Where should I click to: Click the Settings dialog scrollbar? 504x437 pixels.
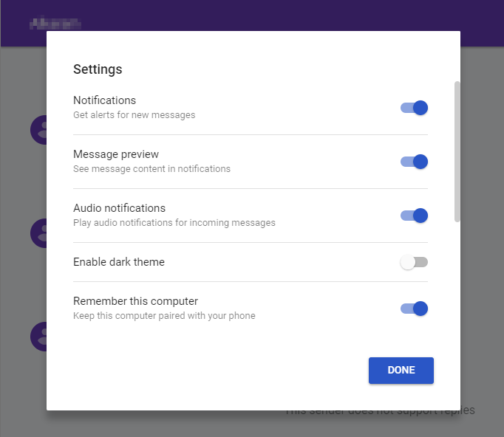pyautogui.click(x=457, y=151)
